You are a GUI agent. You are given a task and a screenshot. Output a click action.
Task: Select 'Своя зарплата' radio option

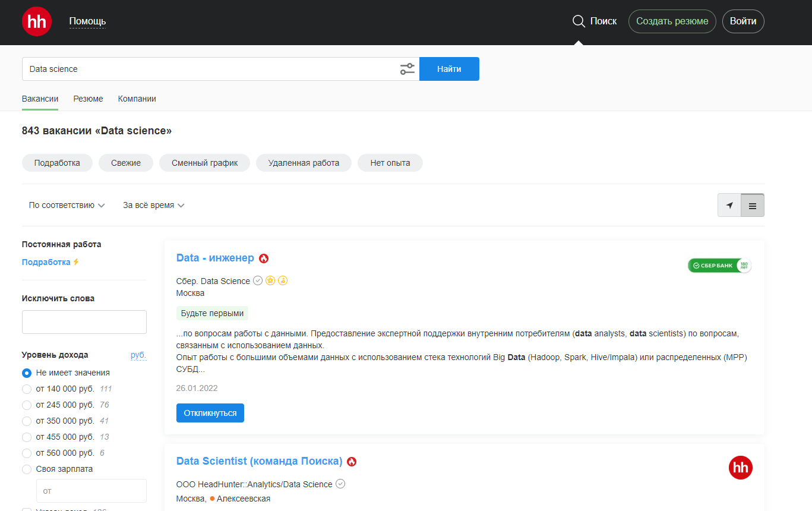27,469
